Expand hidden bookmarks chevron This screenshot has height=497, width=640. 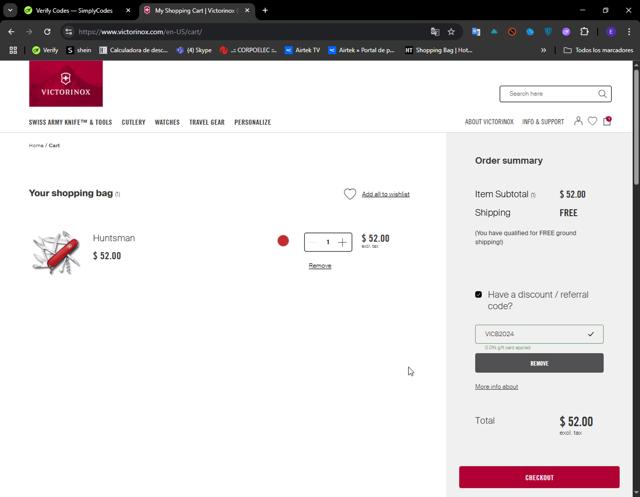[x=543, y=50]
